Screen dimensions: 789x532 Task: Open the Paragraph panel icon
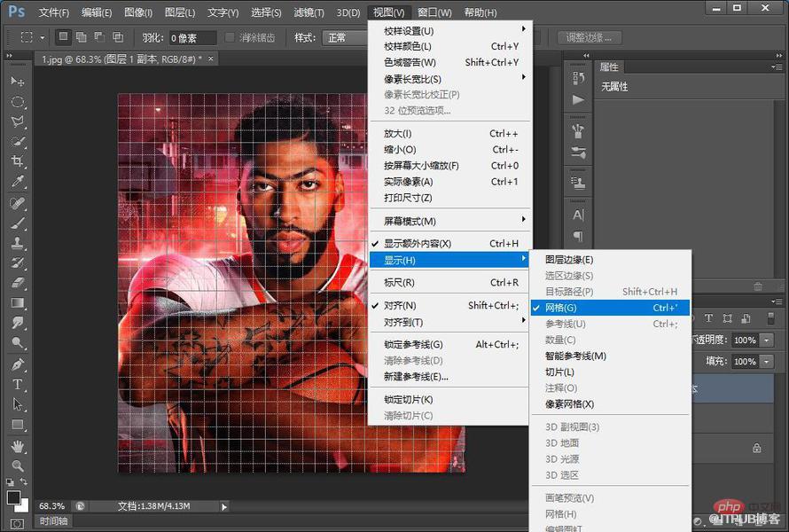[x=578, y=236]
